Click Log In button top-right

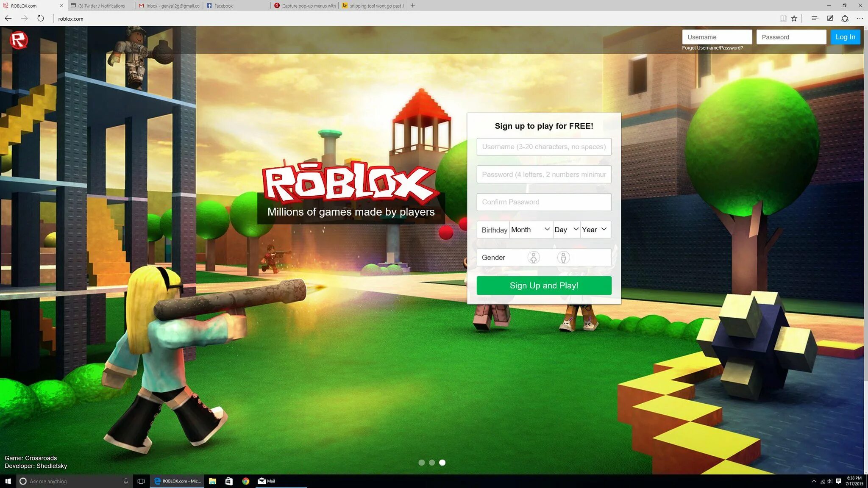pos(846,37)
